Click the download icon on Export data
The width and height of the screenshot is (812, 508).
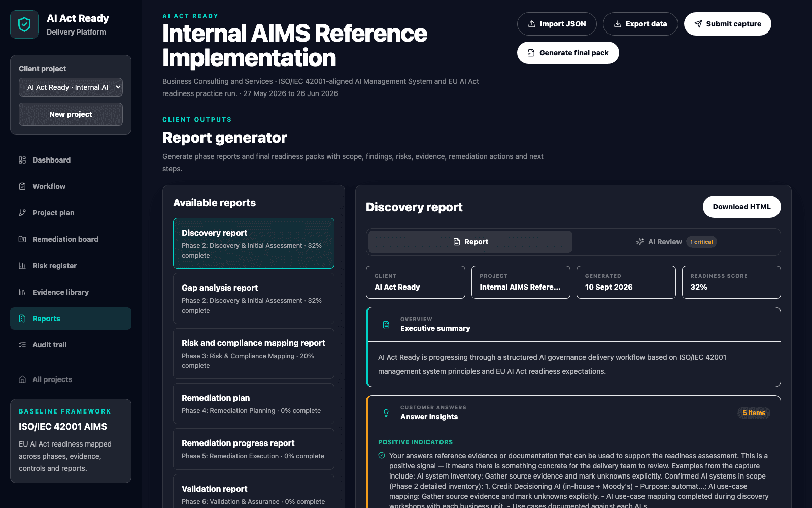pos(618,24)
